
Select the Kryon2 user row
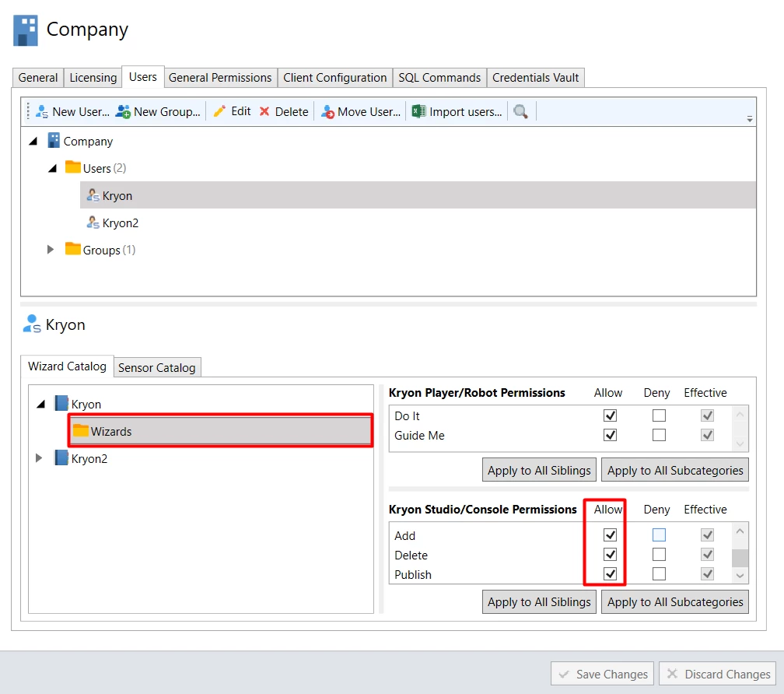(418, 223)
